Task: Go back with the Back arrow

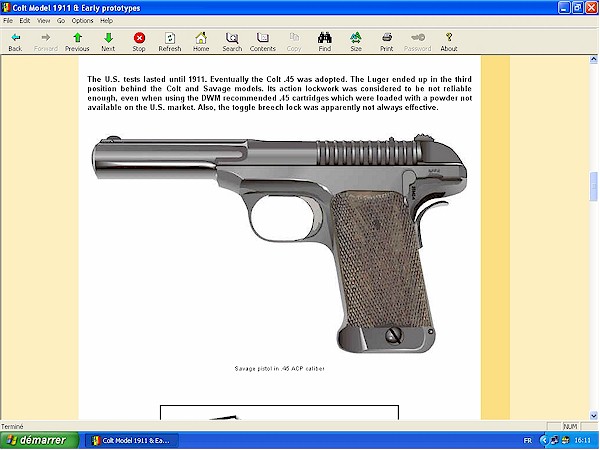Action: [15, 42]
